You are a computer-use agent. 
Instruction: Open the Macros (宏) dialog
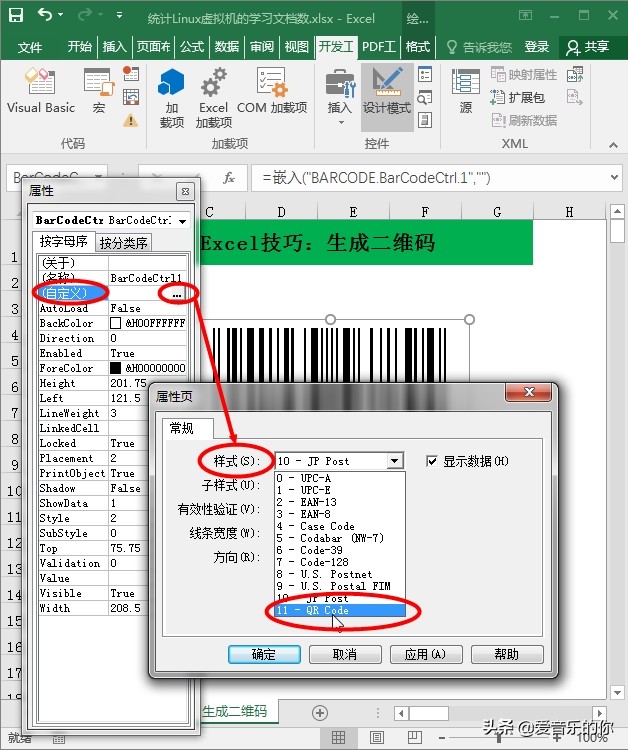point(99,91)
